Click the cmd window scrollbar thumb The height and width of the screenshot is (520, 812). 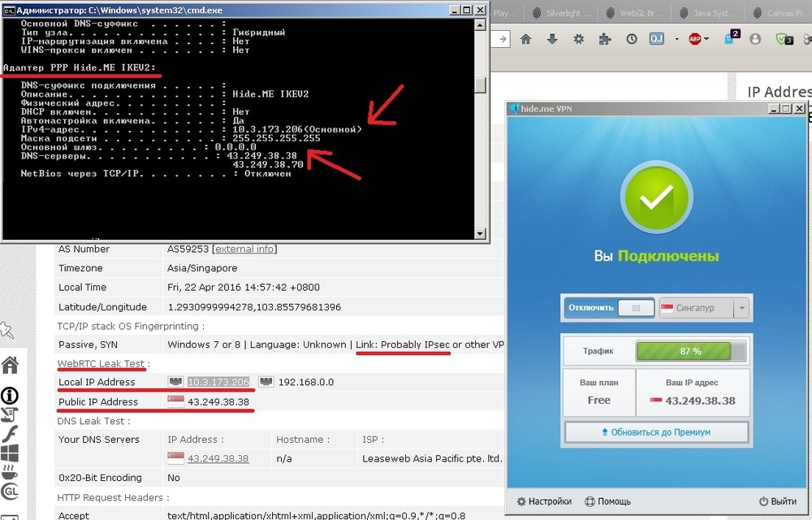coord(480,85)
